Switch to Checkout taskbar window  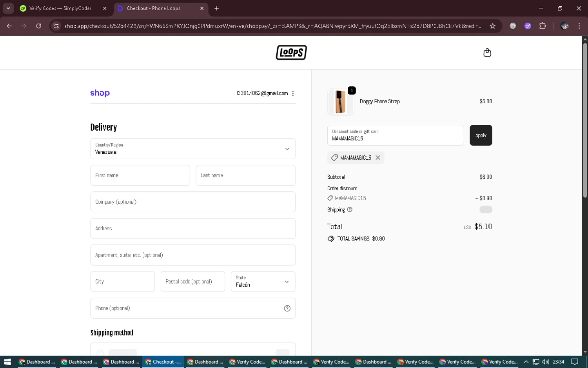tap(164, 362)
